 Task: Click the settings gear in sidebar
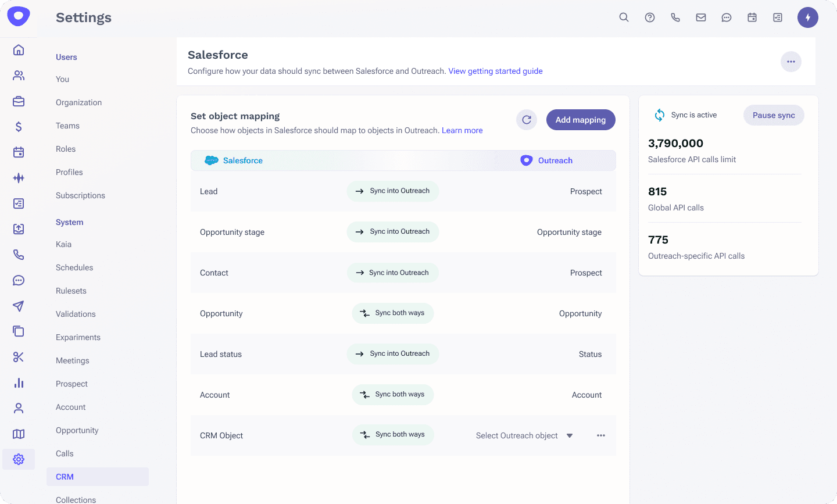[x=19, y=459]
